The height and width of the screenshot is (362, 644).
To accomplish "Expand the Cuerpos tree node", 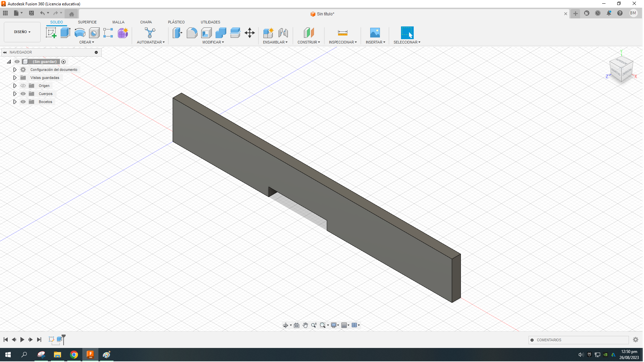I will pos(15,94).
